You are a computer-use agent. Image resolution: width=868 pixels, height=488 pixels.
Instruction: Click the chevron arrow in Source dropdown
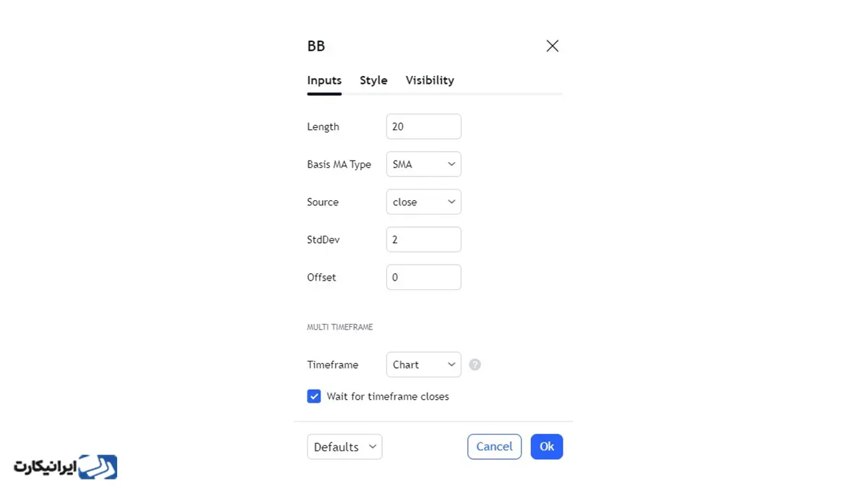[451, 202]
